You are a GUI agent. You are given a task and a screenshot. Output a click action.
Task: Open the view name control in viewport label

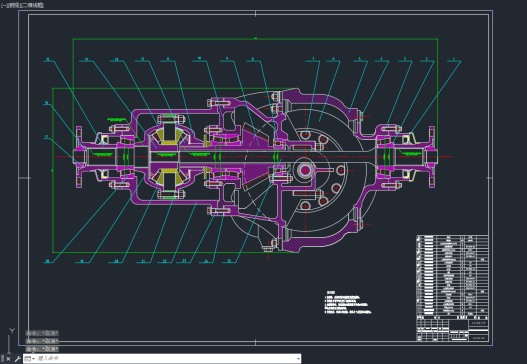tap(13, 5)
